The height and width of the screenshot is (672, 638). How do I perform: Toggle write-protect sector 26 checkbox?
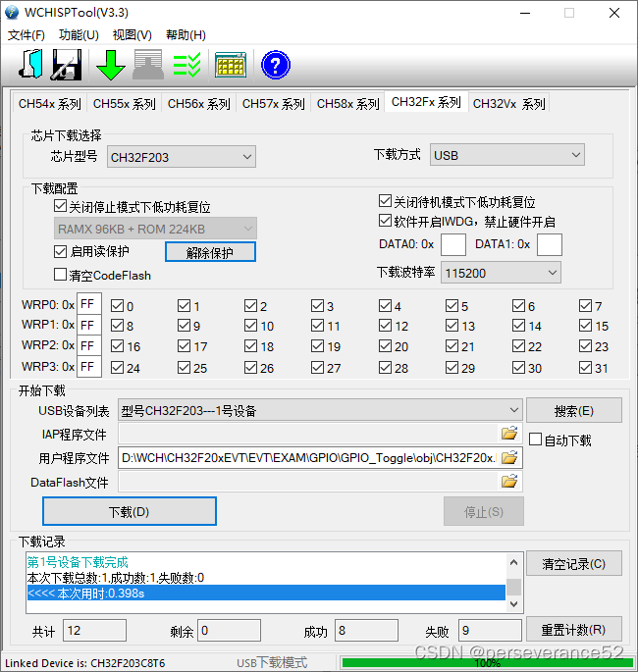[x=251, y=368]
